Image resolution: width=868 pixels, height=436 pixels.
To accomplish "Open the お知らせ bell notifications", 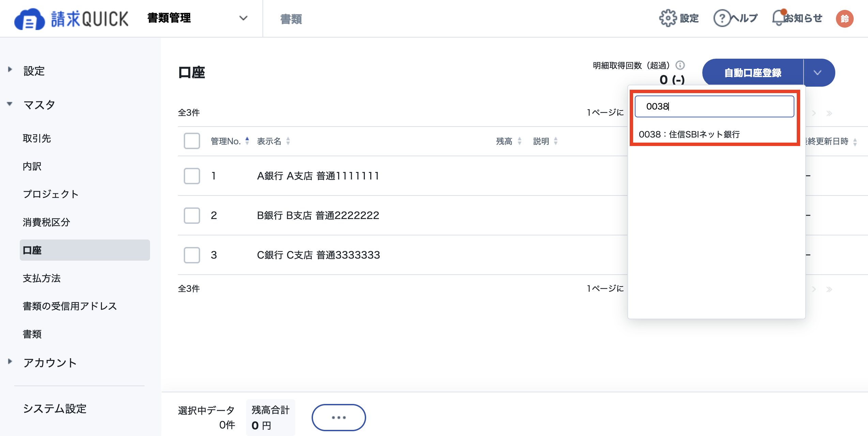I will click(779, 18).
